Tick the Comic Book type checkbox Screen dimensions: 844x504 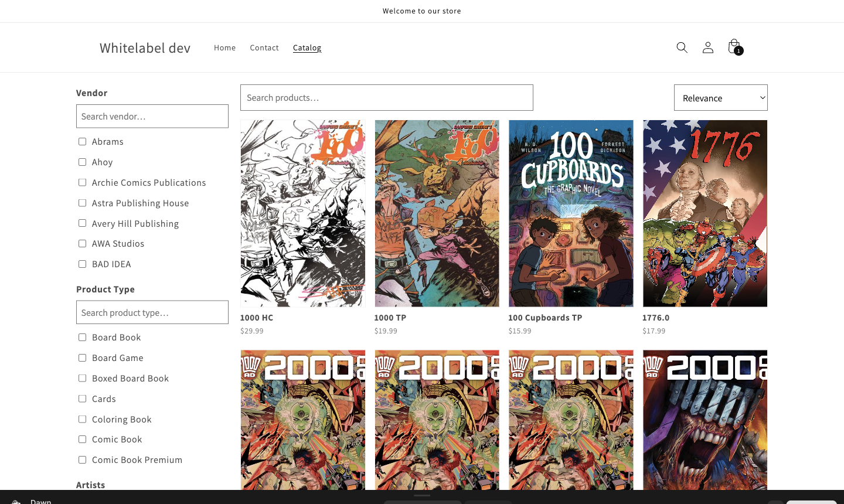83,440
